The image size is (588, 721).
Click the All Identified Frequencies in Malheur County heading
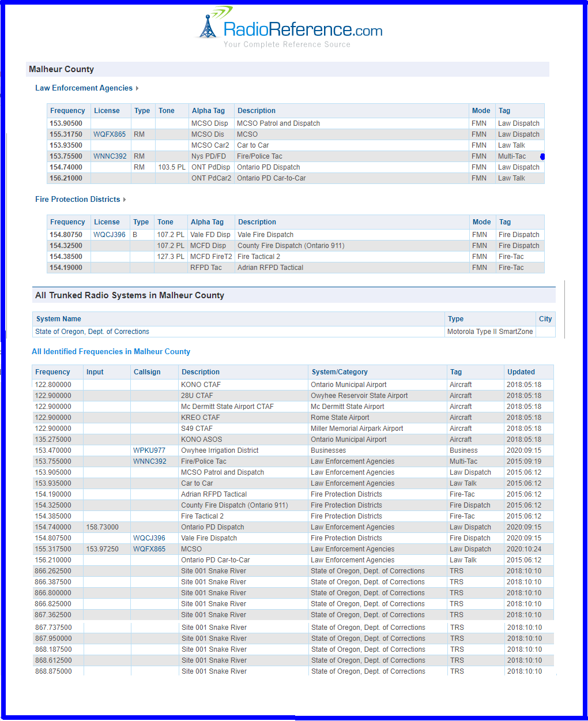pyautogui.click(x=111, y=352)
